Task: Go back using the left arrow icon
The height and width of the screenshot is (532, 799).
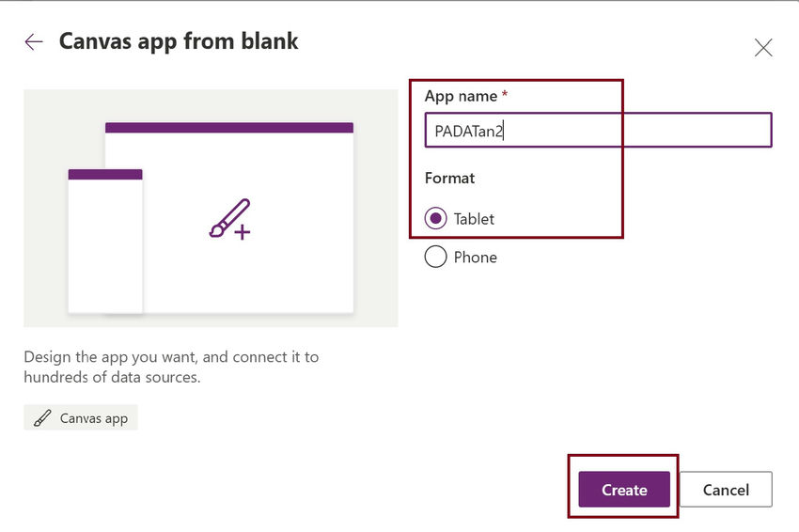Action: [34, 42]
